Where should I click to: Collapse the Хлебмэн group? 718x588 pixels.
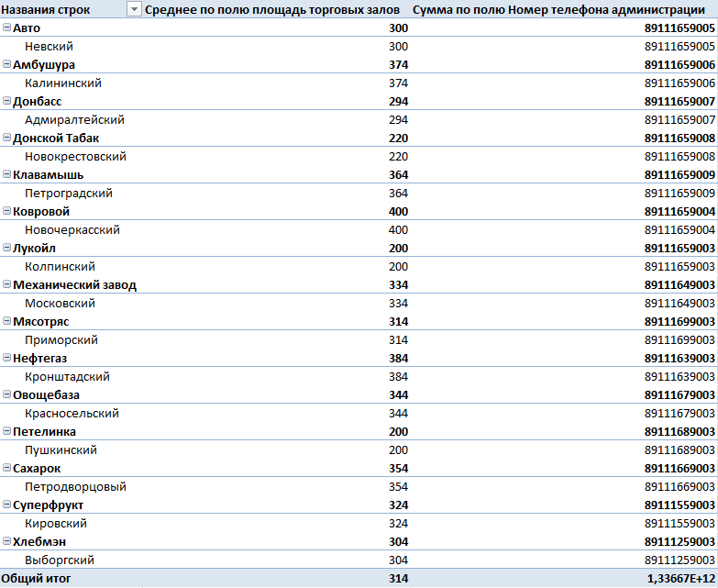point(6,541)
